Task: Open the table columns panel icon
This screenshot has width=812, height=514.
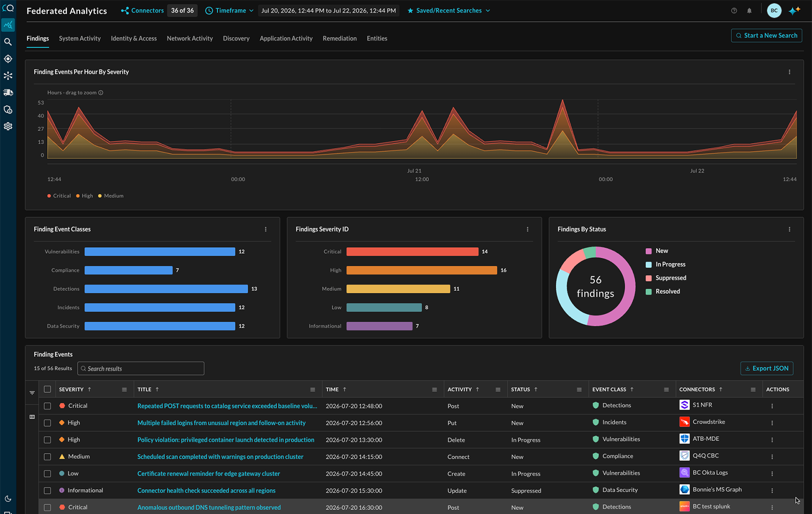Action: 32,417
